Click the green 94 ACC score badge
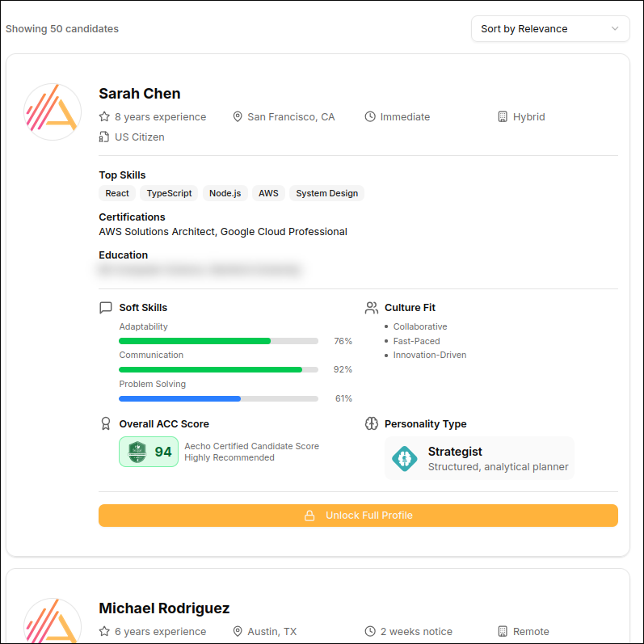This screenshot has width=644, height=644. click(149, 452)
